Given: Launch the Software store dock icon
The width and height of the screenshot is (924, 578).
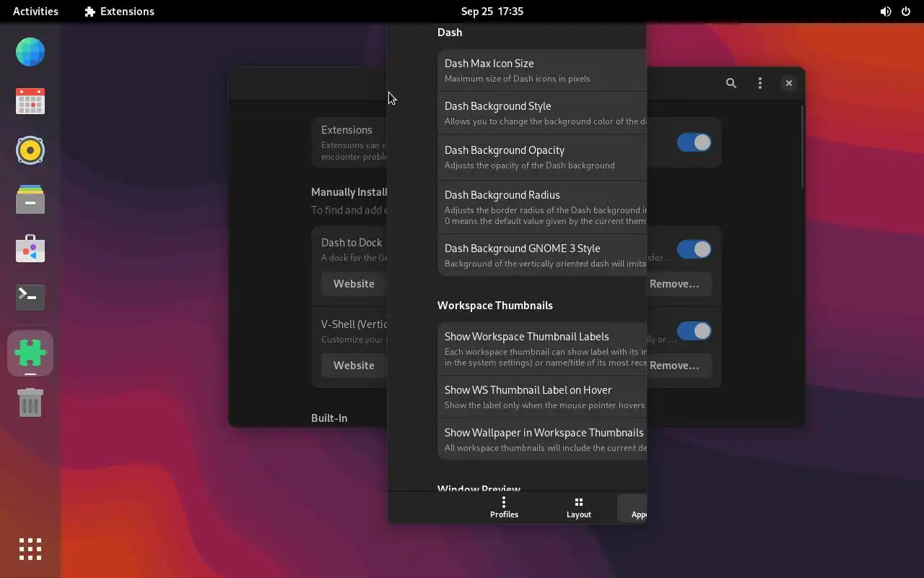Looking at the screenshot, I should click(30, 249).
